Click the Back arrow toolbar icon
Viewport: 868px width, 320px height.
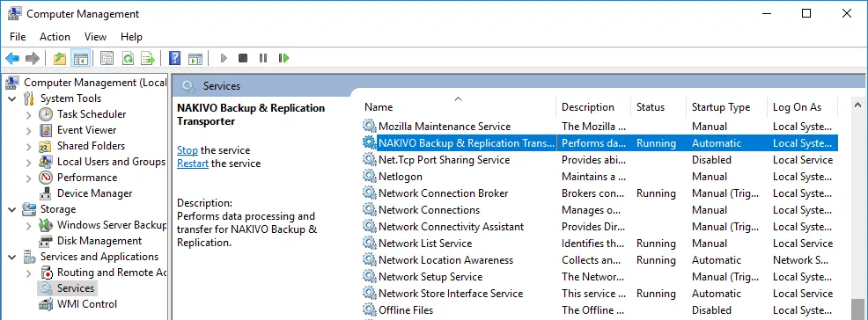pos(12,58)
